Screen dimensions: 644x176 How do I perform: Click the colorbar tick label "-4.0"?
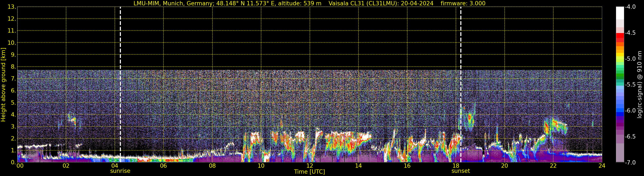click(630, 7)
